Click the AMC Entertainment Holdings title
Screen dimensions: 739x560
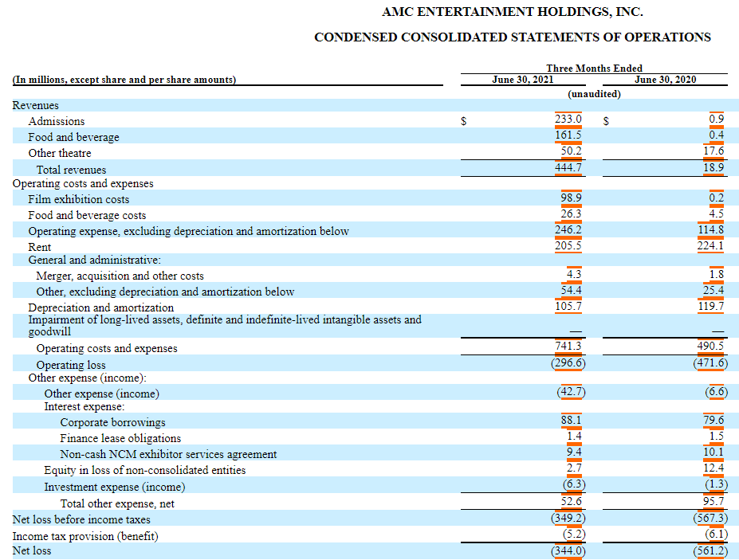(x=513, y=11)
